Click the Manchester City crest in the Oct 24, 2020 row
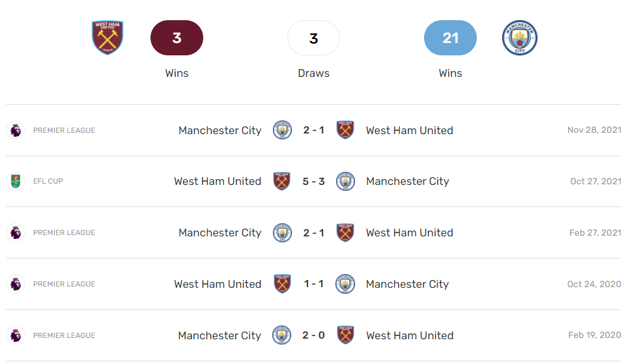Image resolution: width=626 pixels, height=364 pixels. (x=345, y=284)
